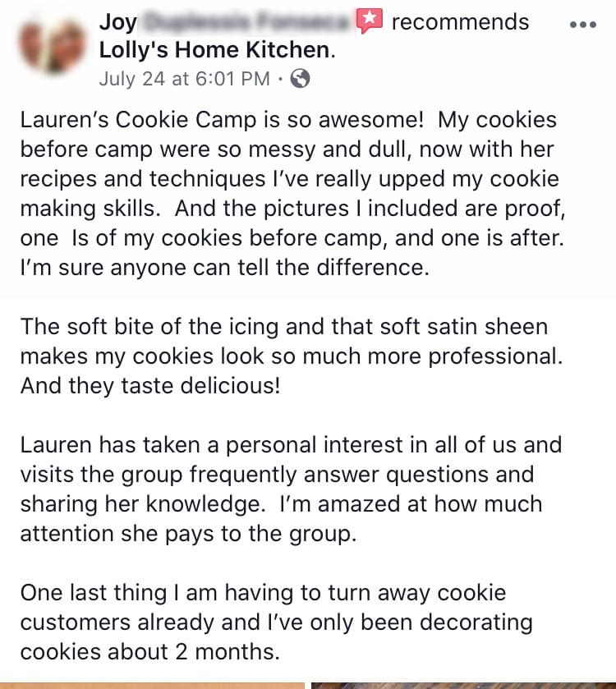The width and height of the screenshot is (616, 689).
Task: Click the globe public audience icon
Action: pyautogui.click(x=301, y=79)
